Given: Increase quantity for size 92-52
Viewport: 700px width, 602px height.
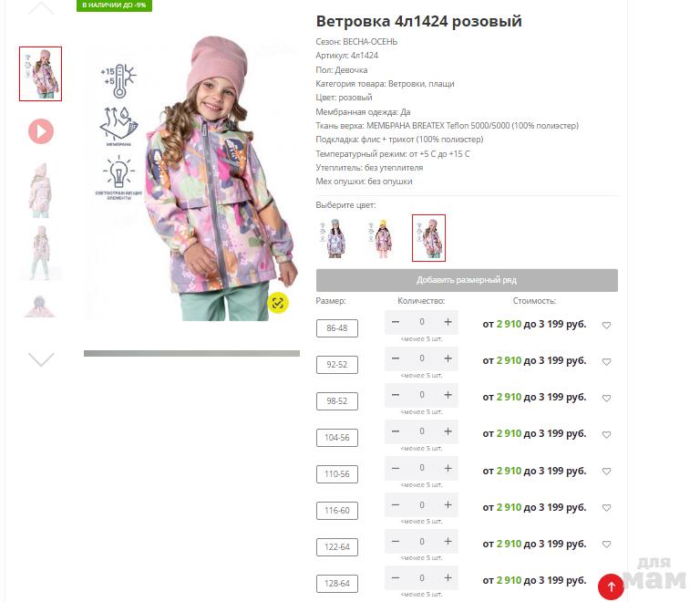Looking at the screenshot, I should [x=448, y=358].
